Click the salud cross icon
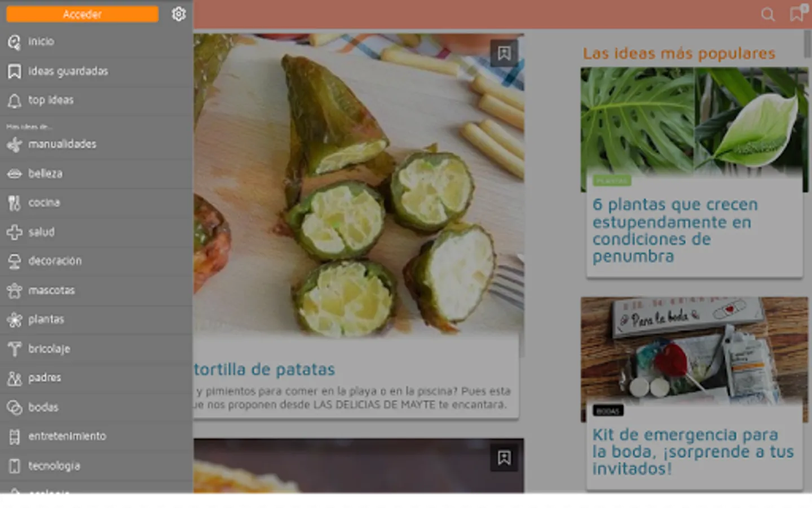This screenshot has width=812, height=508. coord(14,232)
